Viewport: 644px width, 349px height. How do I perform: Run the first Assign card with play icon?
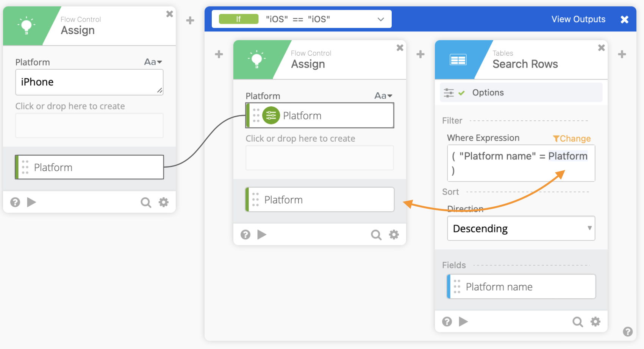(x=31, y=202)
